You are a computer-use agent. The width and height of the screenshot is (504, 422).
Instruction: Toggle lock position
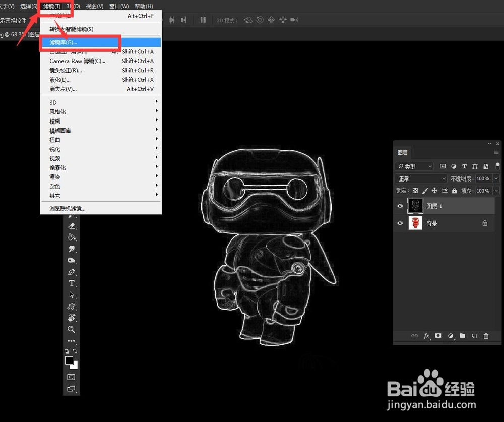[434, 191]
